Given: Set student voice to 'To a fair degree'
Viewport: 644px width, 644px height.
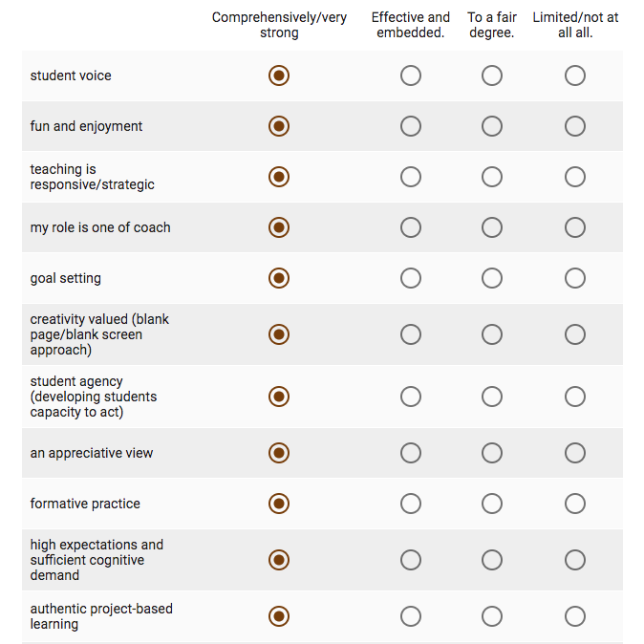Looking at the screenshot, I should coord(492,75).
